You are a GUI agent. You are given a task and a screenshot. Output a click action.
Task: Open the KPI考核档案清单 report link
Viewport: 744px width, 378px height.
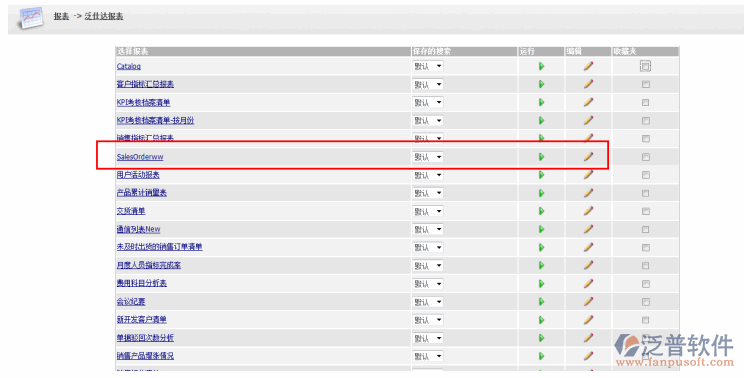[x=143, y=102]
